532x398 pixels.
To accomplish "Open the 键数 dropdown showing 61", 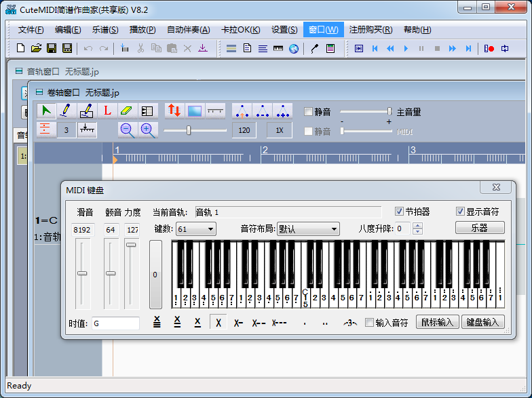I will [195, 229].
